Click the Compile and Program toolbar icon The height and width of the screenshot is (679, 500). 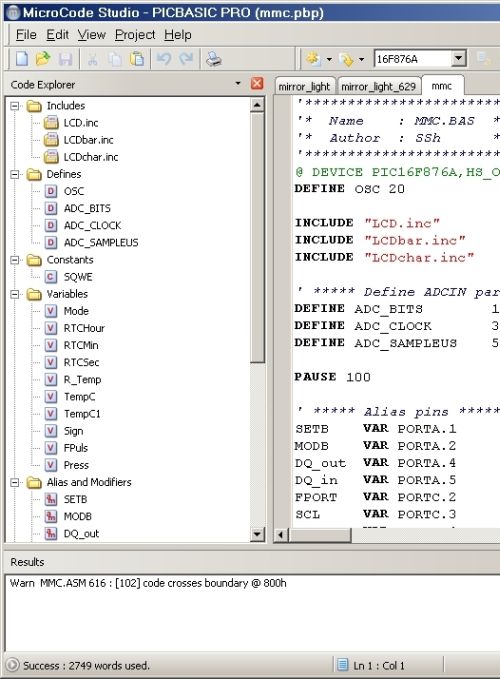click(346, 59)
